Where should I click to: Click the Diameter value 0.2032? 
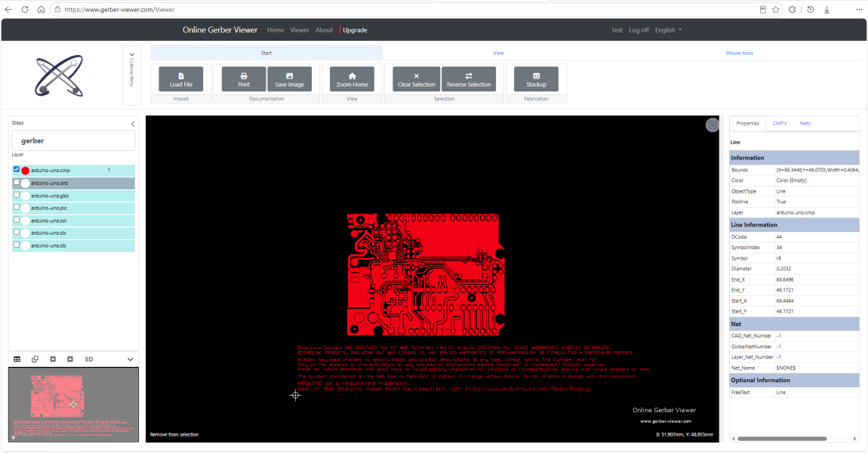(783, 269)
